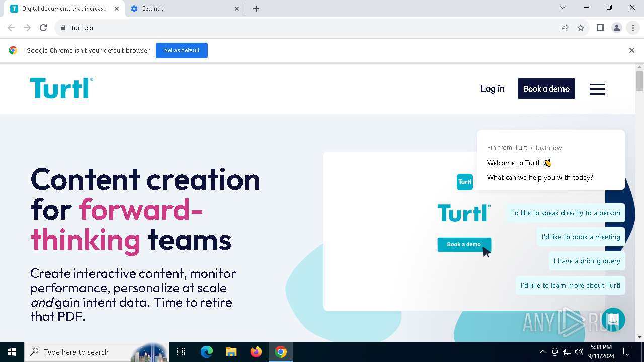Toggle Chrome side panel icon
This screenshot has height=362, width=644.
pyautogui.click(x=601, y=28)
